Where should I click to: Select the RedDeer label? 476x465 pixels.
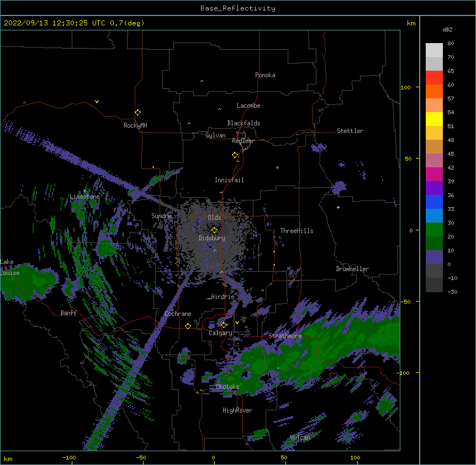(243, 141)
